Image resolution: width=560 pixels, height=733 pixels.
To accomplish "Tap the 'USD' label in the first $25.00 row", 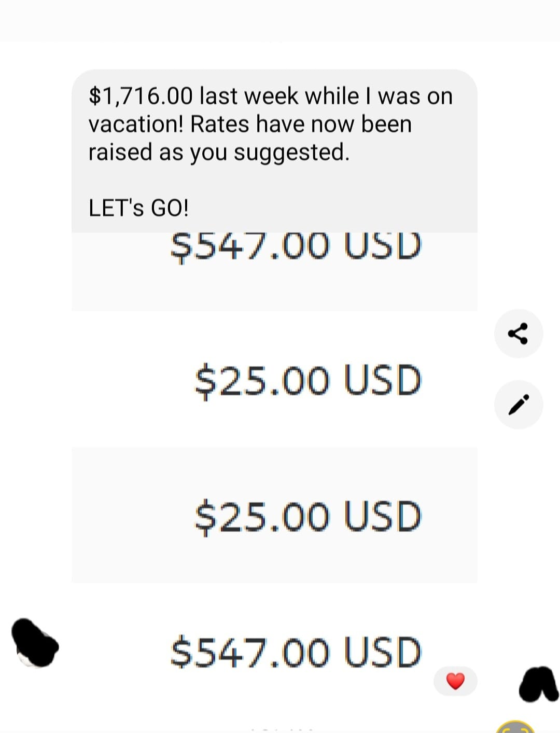I will [x=383, y=380].
